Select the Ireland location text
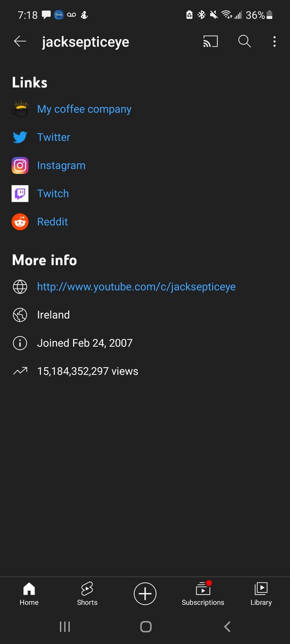290x644 pixels. pos(53,315)
